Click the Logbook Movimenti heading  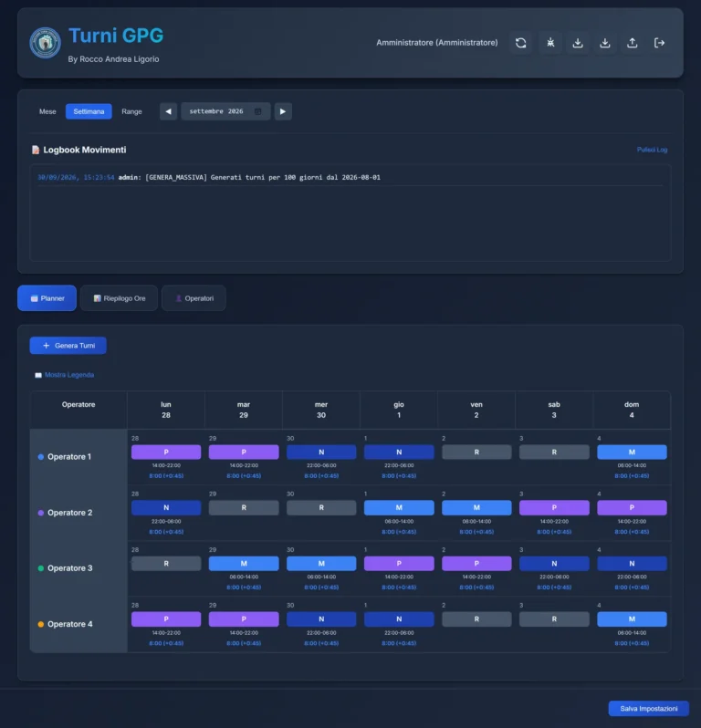[85, 150]
